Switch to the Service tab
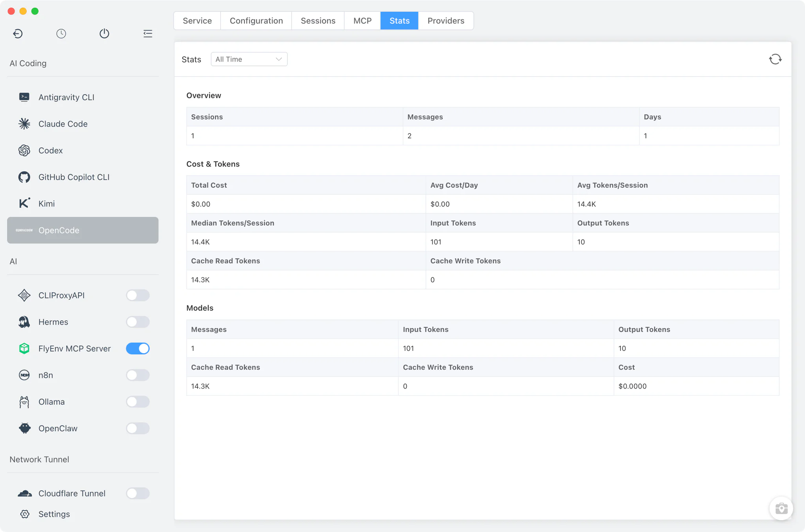This screenshot has height=532, width=805. click(197, 21)
